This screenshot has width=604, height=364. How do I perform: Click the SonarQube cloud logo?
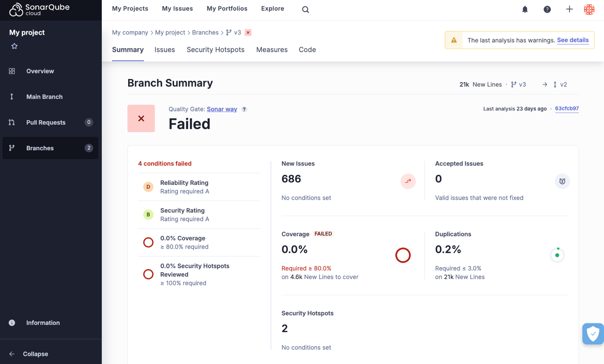click(40, 9)
